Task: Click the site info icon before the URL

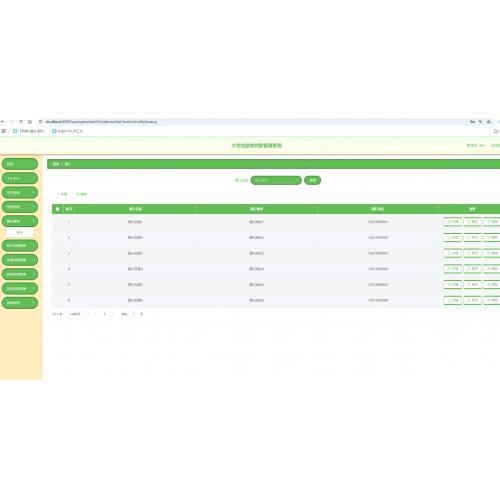Action: pyautogui.click(x=41, y=122)
